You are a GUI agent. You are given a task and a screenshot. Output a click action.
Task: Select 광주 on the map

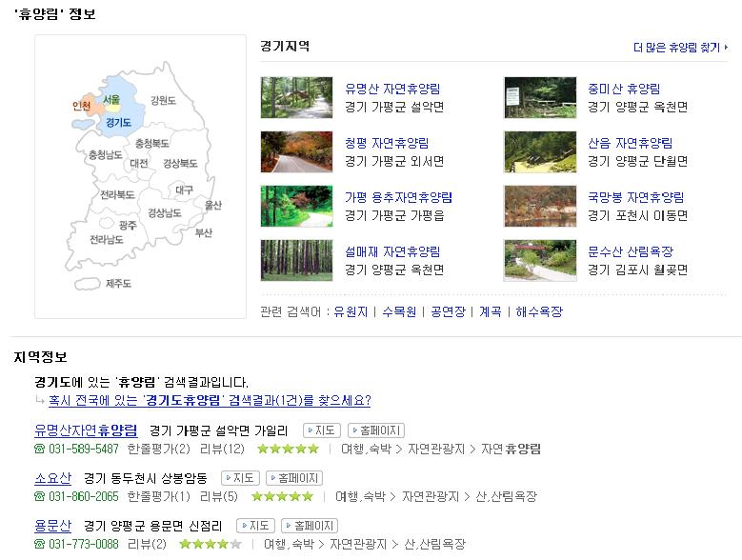(128, 225)
